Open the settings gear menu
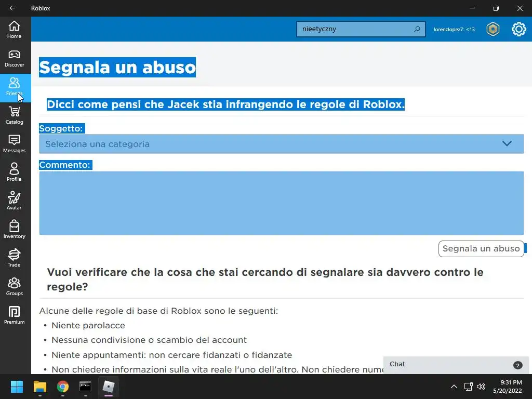This screenshot has width=532, height=399. point(519,29)
